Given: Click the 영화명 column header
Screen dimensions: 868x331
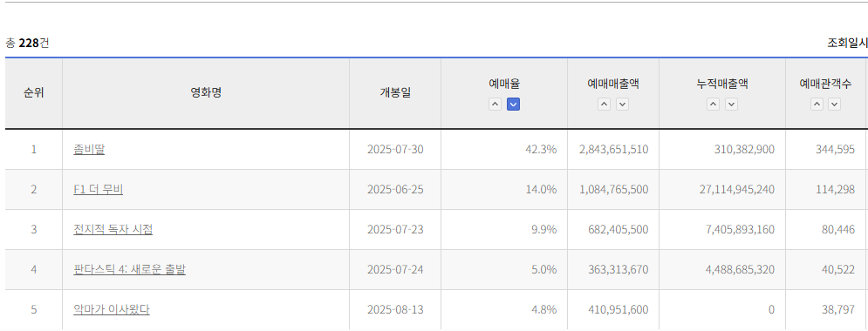Looking at the screenshot, I should coord(206,93).
